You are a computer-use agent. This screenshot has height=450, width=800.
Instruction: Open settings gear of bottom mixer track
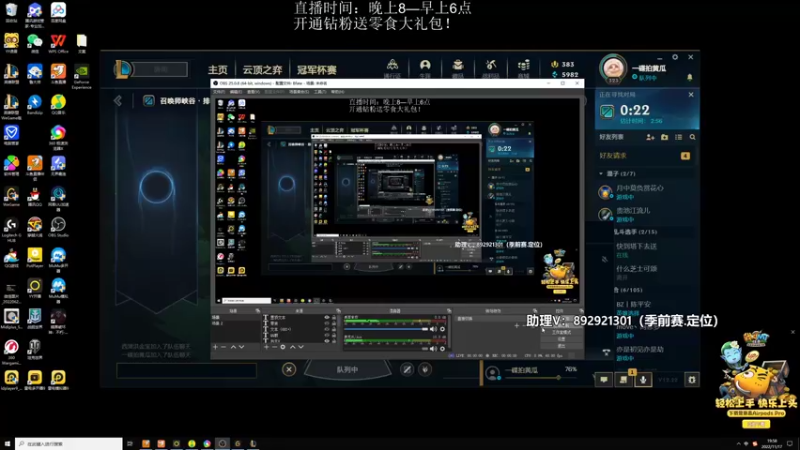click(x=442, y=349)
